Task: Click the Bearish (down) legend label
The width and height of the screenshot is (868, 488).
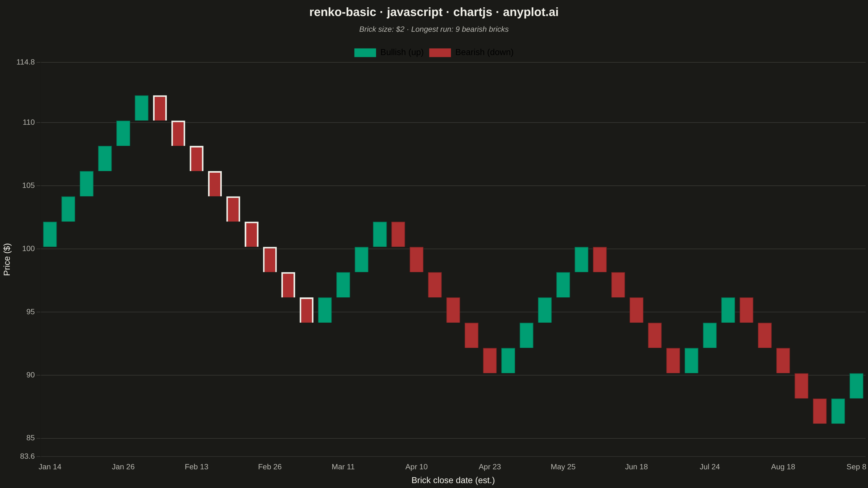Action: [484, 53]
